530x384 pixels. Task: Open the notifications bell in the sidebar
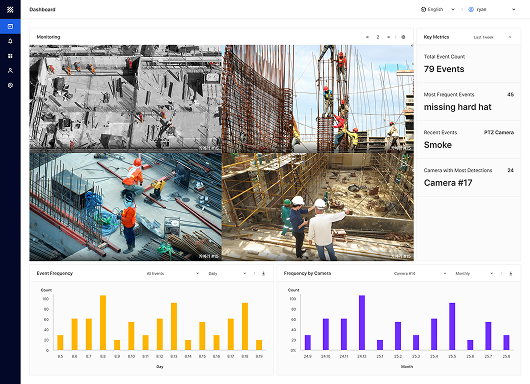coord(10,41)
